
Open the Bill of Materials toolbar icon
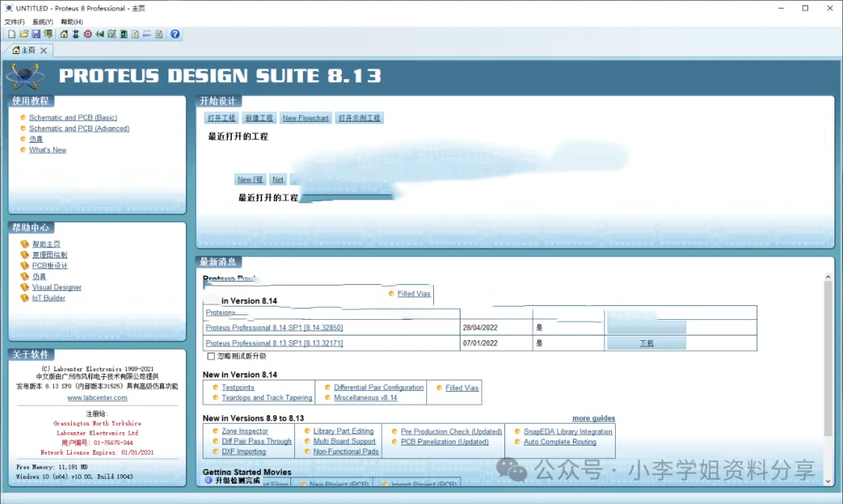[x=135, y=34]
